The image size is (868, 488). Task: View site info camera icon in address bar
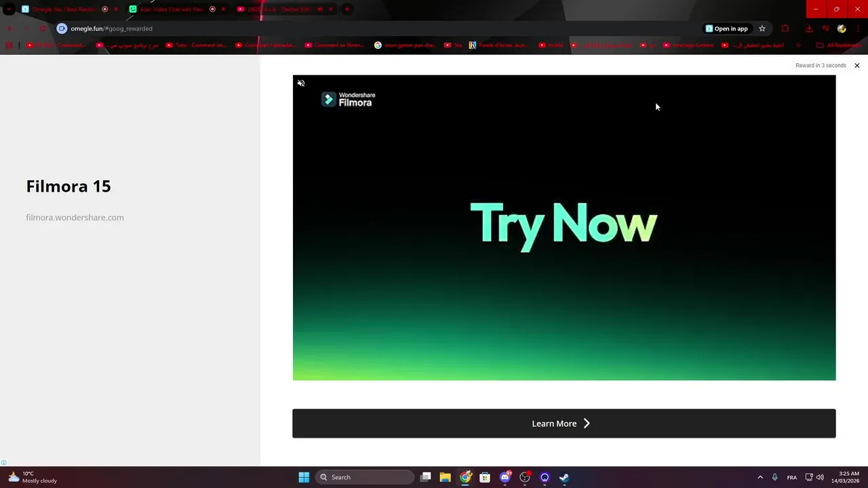point(62,28)
